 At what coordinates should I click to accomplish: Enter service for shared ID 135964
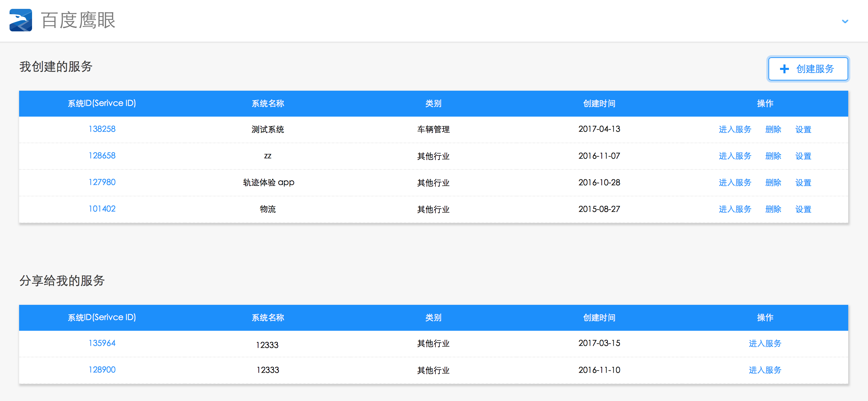pos(765,343)
